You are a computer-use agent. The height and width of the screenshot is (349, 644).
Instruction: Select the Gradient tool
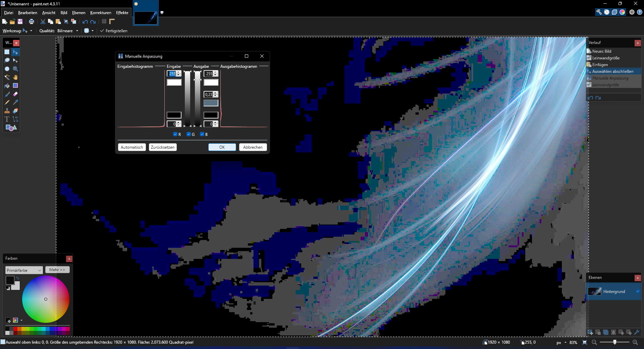point(15,86)
